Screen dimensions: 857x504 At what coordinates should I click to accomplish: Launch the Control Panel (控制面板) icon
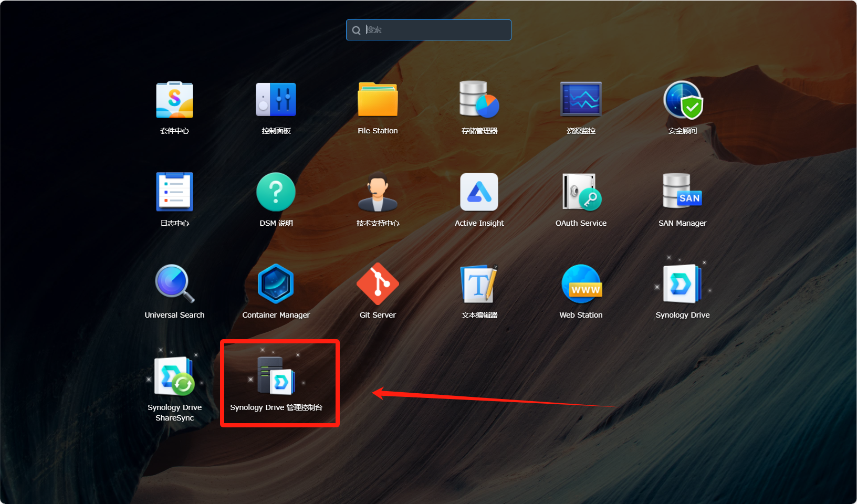coord(276,100)
